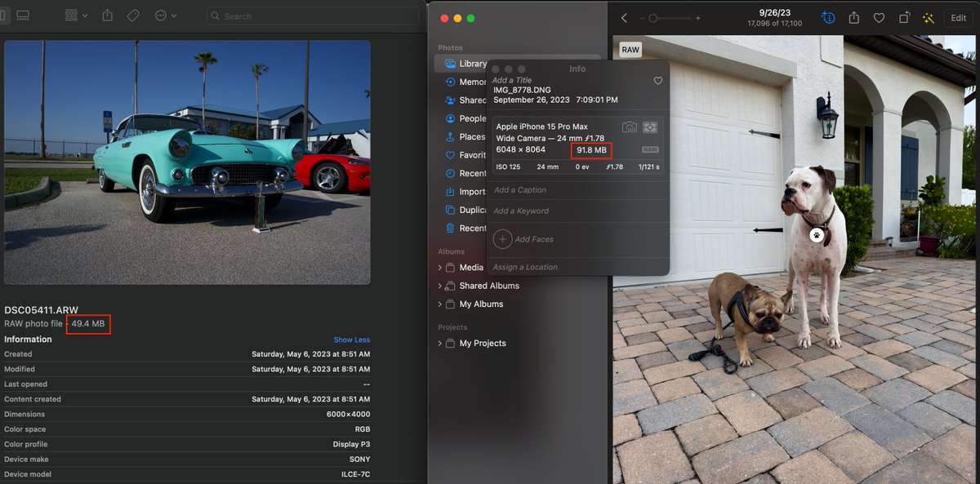980x484 pixels.
Task: Click the pet paw tag on dog
Action: 816,234
